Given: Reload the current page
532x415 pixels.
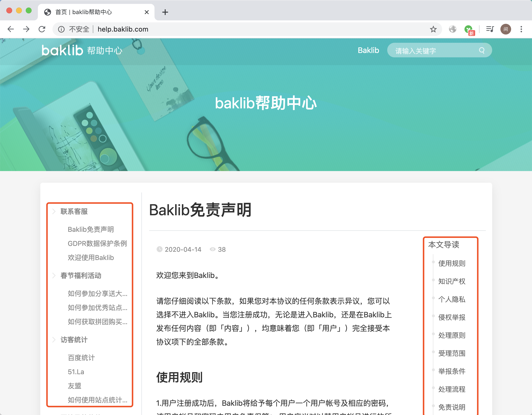Looking at the screenshot, I should (42, 29).
